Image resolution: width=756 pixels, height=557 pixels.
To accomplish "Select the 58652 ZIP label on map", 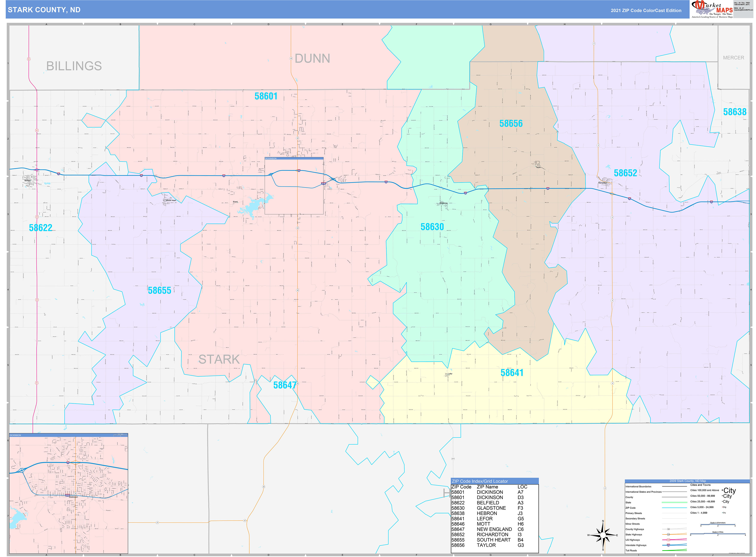I will 626,173.
